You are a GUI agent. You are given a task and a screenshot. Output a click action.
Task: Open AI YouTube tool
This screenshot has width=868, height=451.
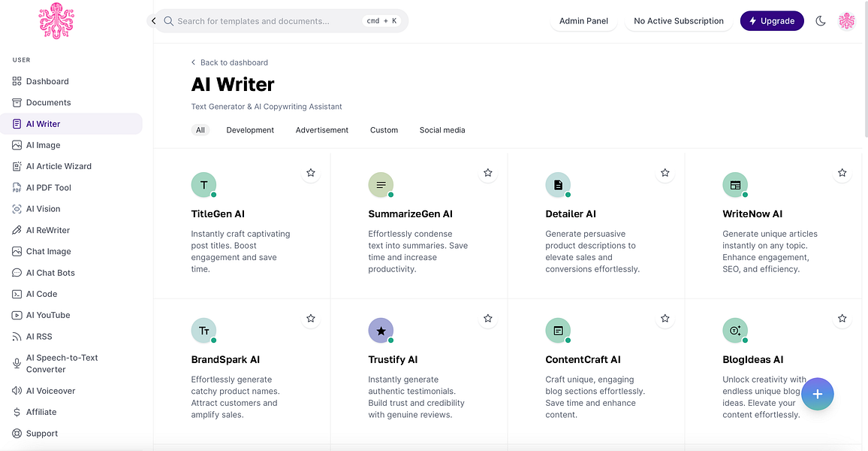click(47, 315)
